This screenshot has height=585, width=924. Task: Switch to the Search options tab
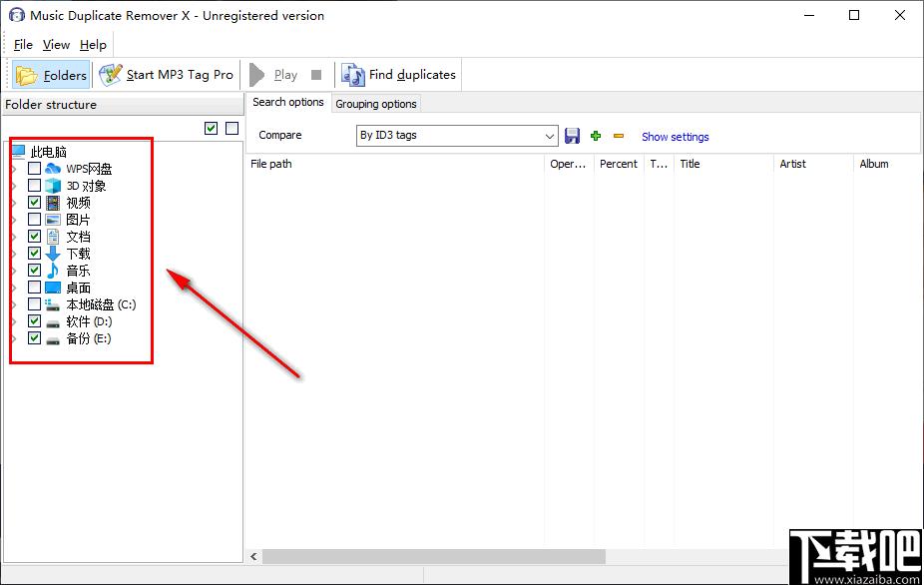(288, 102)
